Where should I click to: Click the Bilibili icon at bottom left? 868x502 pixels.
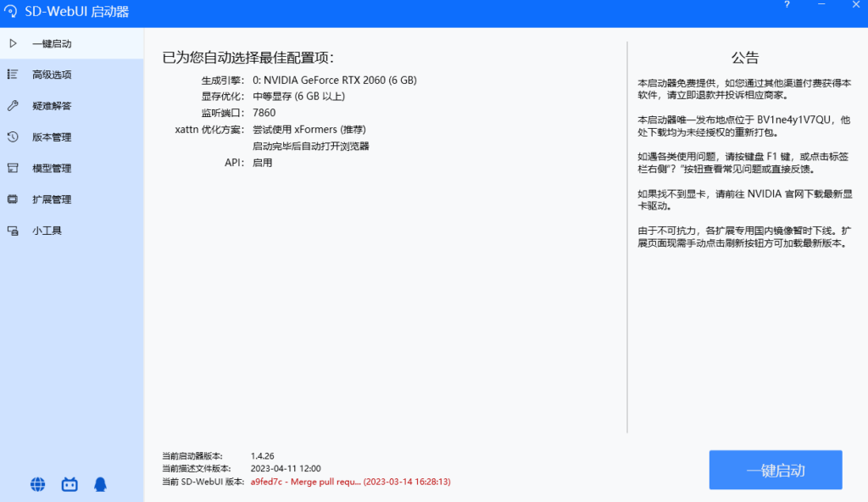pos(69,484)
